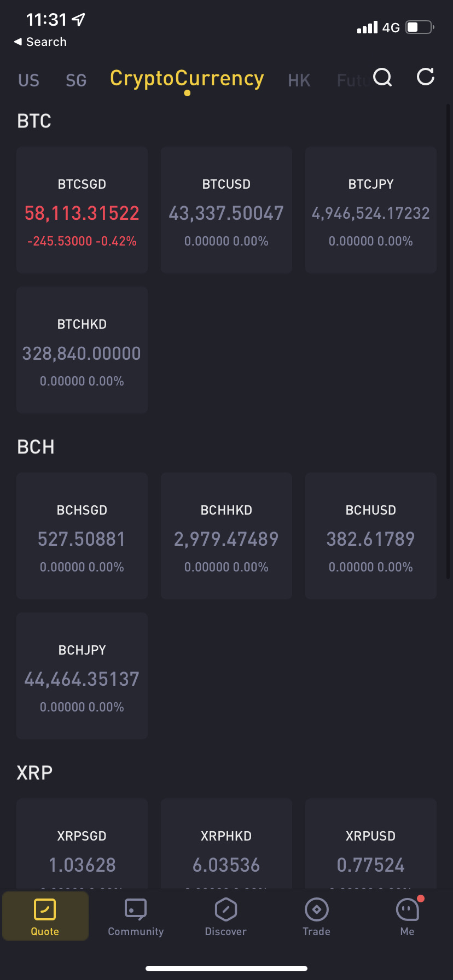Open the BCHJPY quote card
453x980 pixels.
82,676
